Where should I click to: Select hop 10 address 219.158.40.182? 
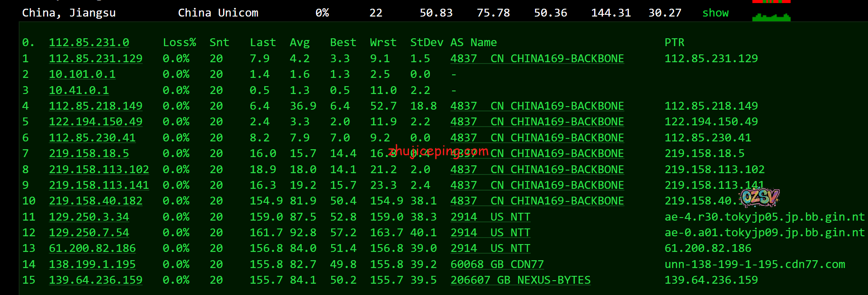95,201
